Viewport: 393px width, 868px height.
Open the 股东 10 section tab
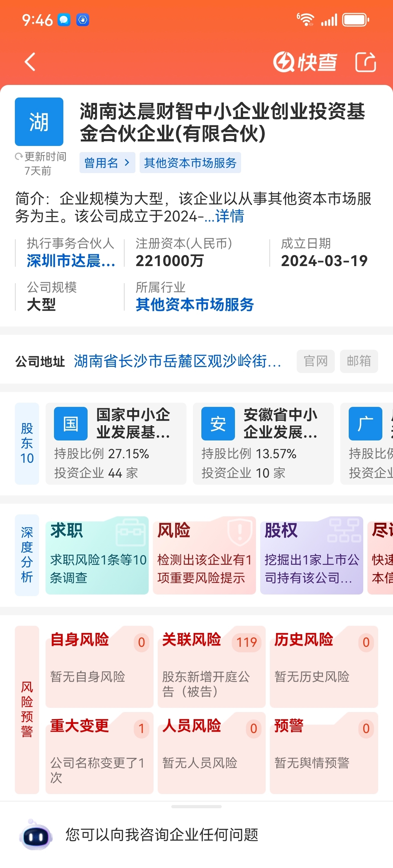tap(27, 444)
